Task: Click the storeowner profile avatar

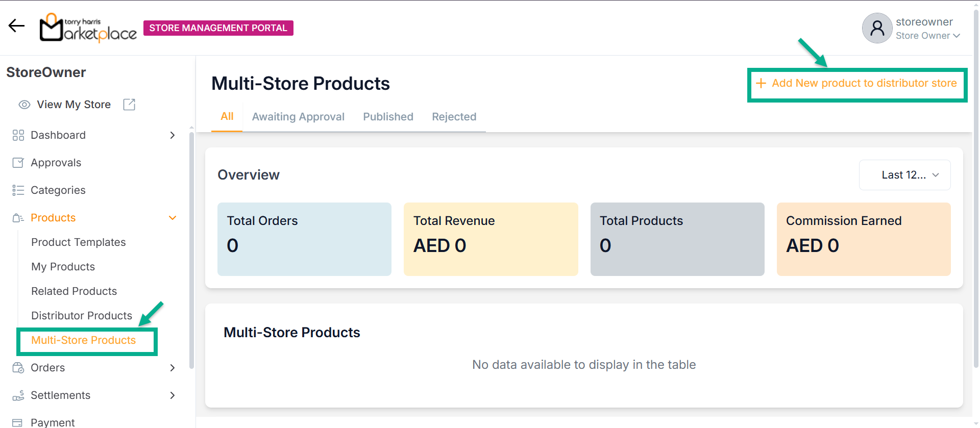Action: click(877, 28)
